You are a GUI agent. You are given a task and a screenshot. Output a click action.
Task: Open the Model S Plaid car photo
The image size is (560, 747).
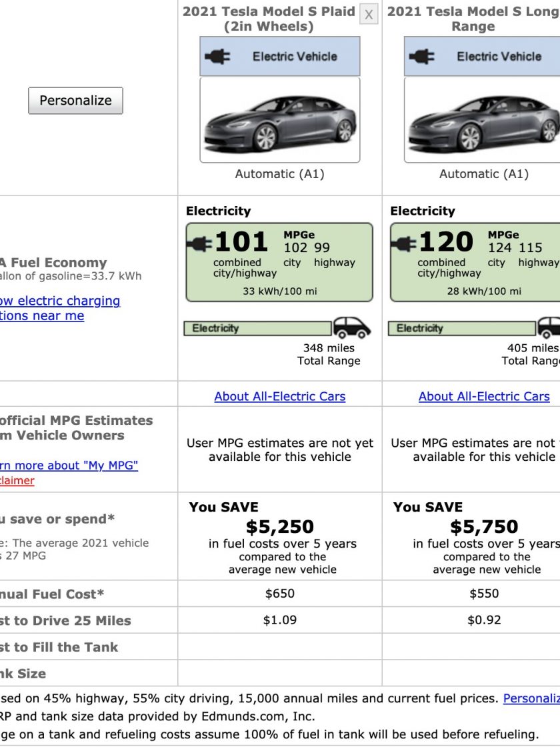pyautogui.click(x=280, y=120)
